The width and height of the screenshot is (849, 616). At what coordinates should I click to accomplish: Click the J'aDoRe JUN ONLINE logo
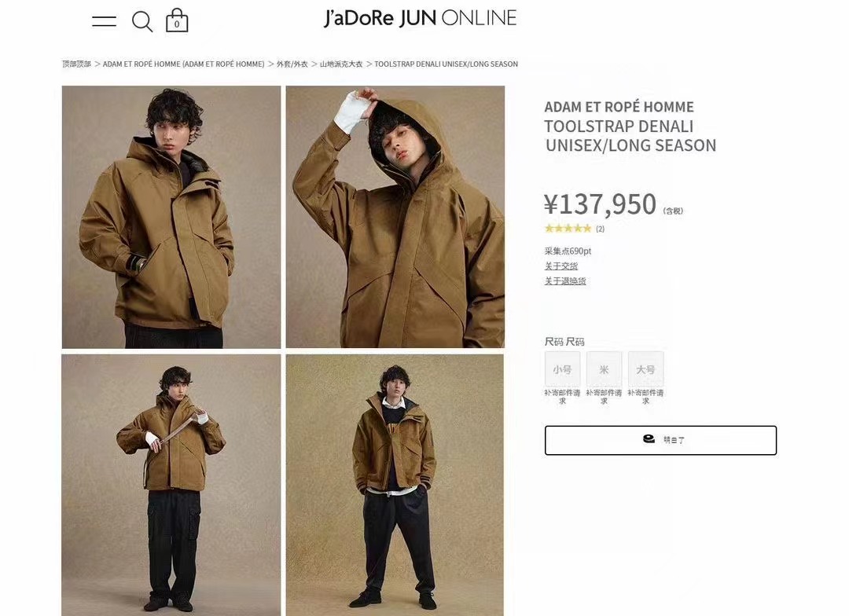pos(420,18)
